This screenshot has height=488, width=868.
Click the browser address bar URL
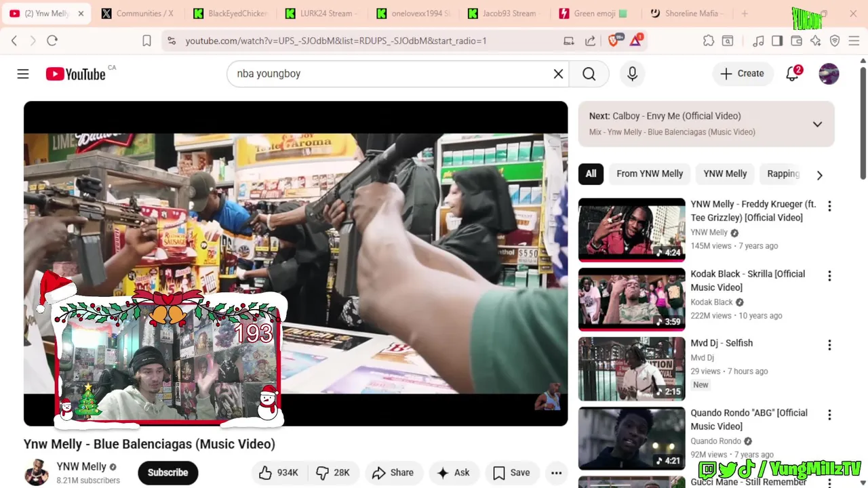coord(336,41)
